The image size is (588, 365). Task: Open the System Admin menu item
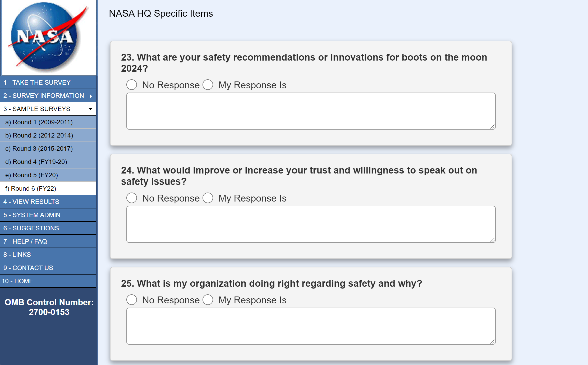[32, 215]
